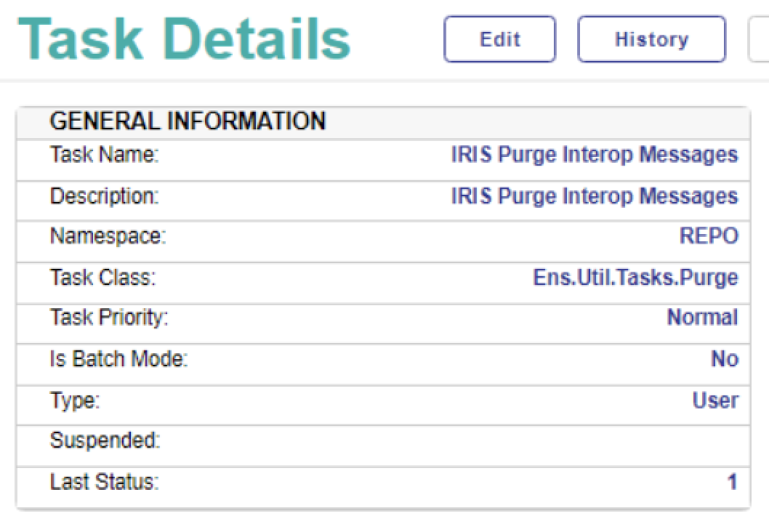Screen dimensions: 769x532
Task: Click the Edit button
Action: 499,39
